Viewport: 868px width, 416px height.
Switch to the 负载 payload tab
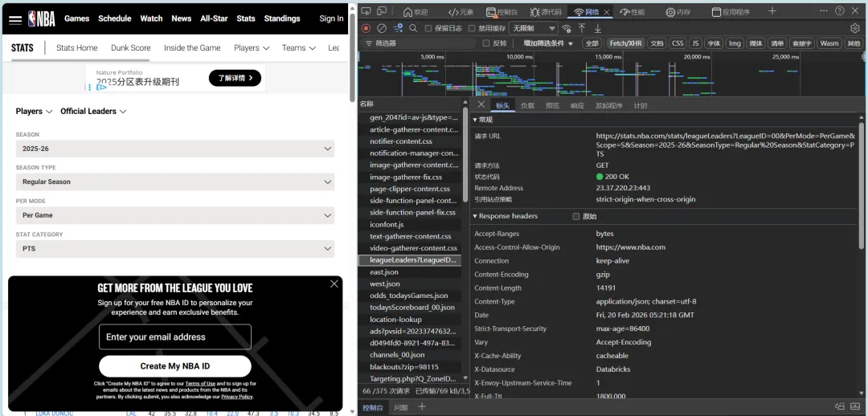[527, 106]
